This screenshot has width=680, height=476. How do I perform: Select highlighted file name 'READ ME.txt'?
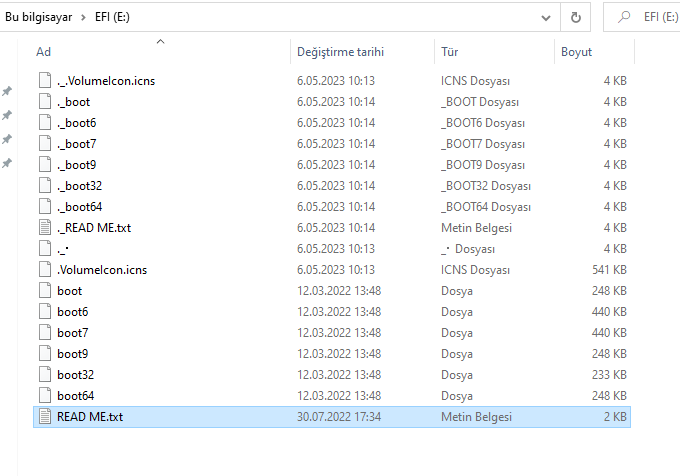click(90, 417)
